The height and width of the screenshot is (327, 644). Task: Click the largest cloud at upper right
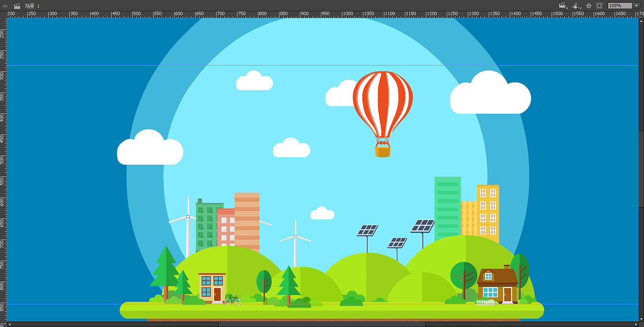(491, 93)
